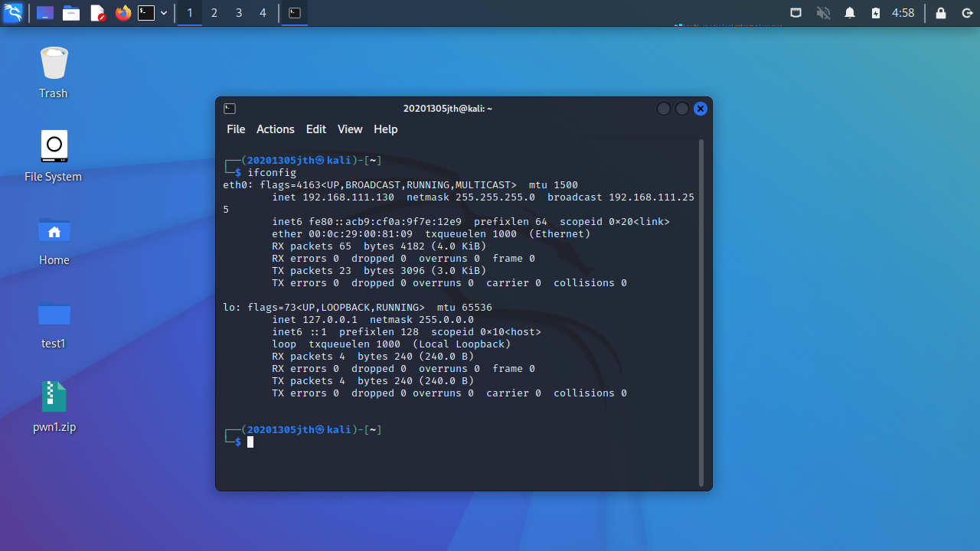Switch to workspace 2
The image size is (980, 551).
click(214, 13)
